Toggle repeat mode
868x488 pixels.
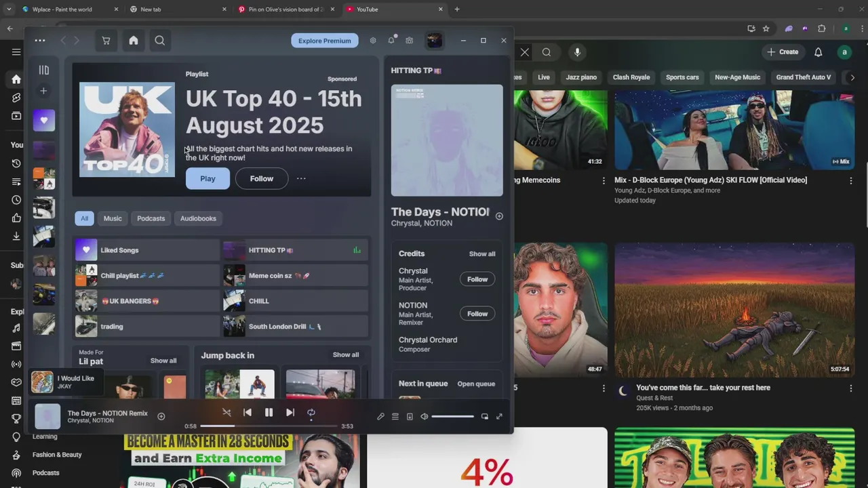[311, 412]
